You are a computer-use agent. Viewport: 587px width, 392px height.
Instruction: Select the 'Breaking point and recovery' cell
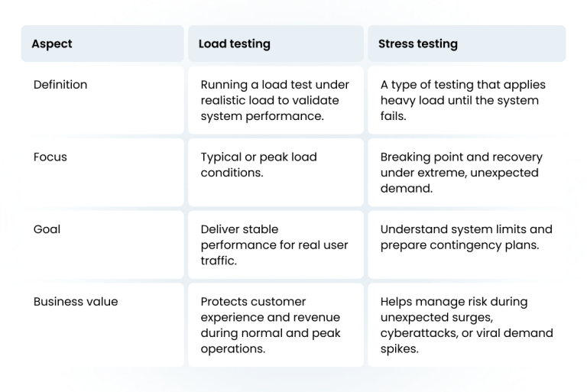tap(461, 172)
